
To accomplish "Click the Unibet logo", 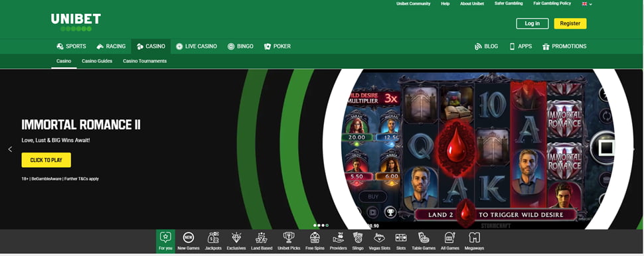I will point(76,22).
